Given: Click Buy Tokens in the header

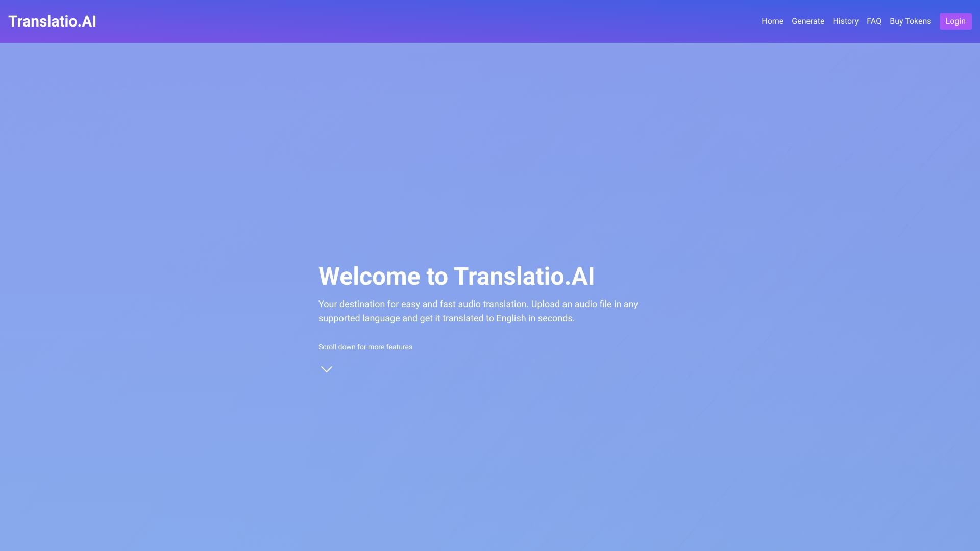Looking at the screenshot, I should (910, 21).
